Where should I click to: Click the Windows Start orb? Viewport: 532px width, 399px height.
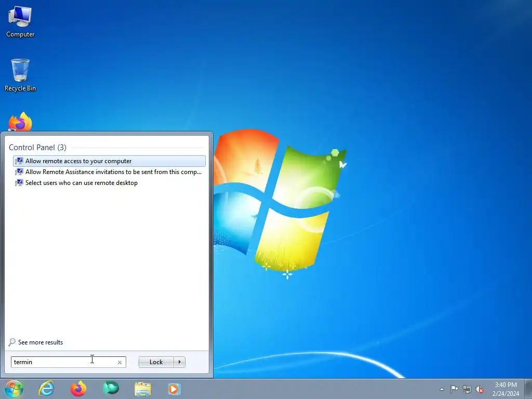coord(14,389)
